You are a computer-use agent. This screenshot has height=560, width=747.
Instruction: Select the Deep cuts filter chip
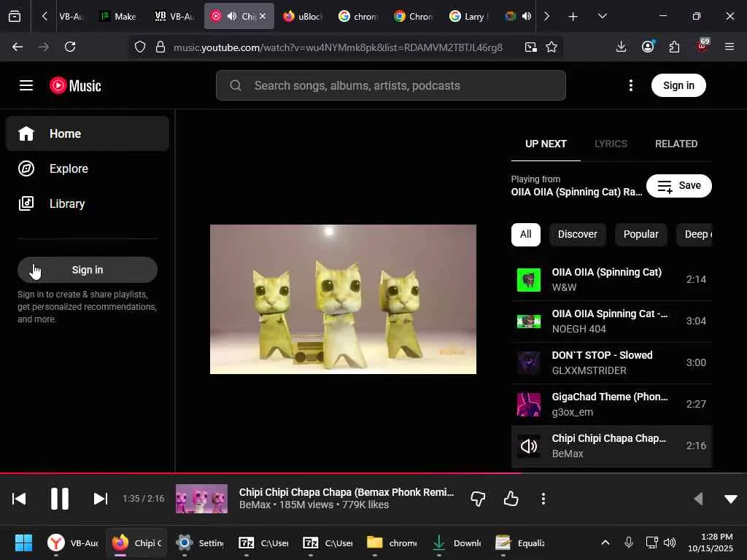click(x=694, y=234)
